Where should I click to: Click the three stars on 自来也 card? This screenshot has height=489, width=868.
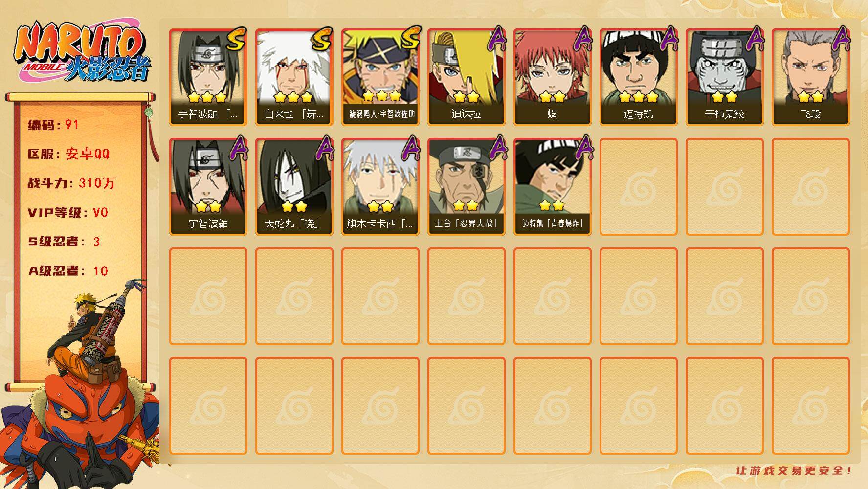[293, 97]
